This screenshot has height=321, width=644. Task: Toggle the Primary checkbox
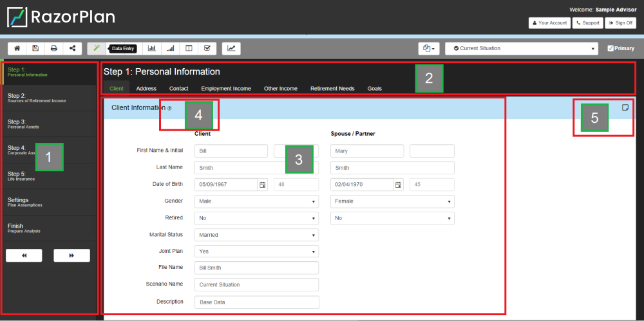click(611, 48)
